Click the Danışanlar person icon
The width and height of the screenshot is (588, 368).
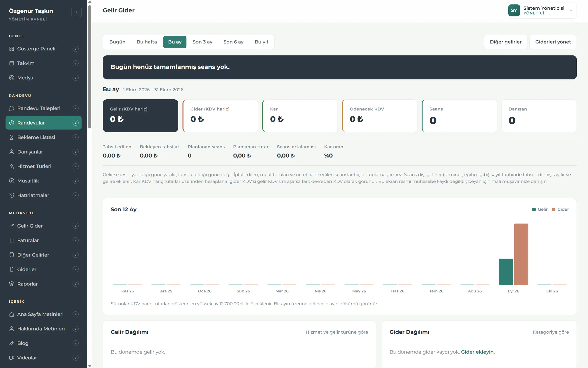pyautogui.click(x=12, y=152)
